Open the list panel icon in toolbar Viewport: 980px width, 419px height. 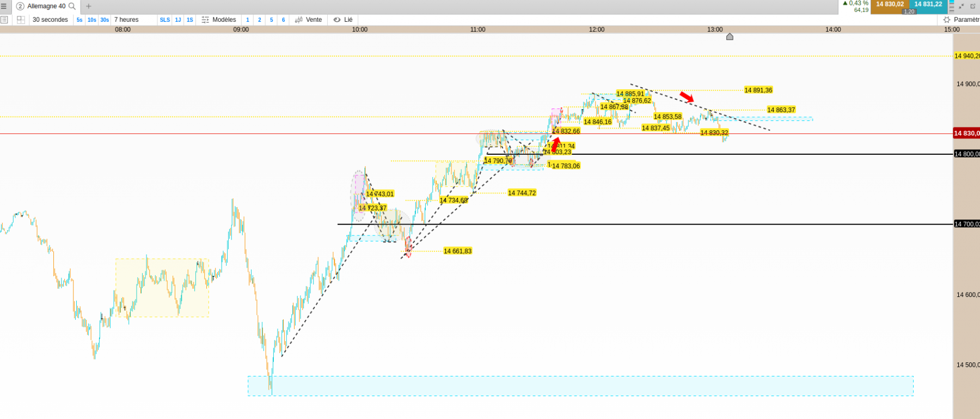click(4, 20)
